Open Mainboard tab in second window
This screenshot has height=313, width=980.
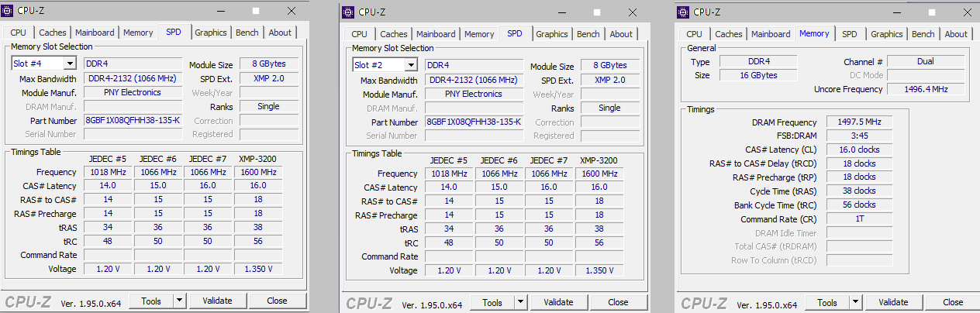pyautogui.click(x=437, y=34)
